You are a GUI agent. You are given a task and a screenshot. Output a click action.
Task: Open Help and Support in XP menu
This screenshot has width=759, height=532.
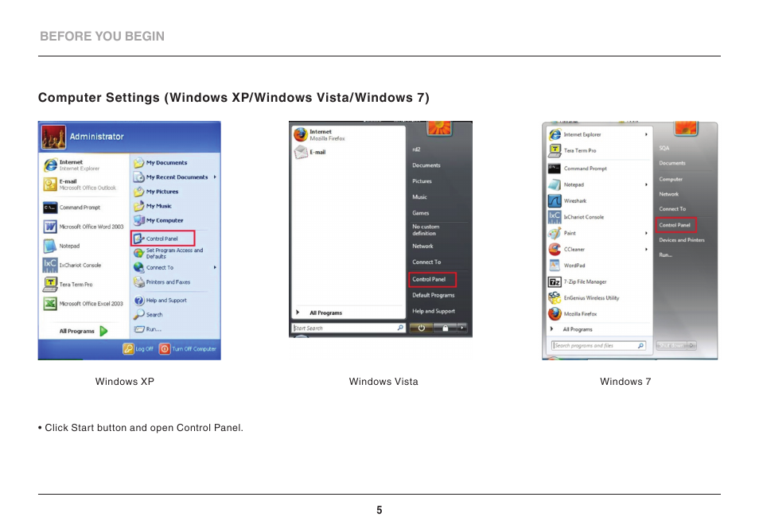(x=161, y=301)
